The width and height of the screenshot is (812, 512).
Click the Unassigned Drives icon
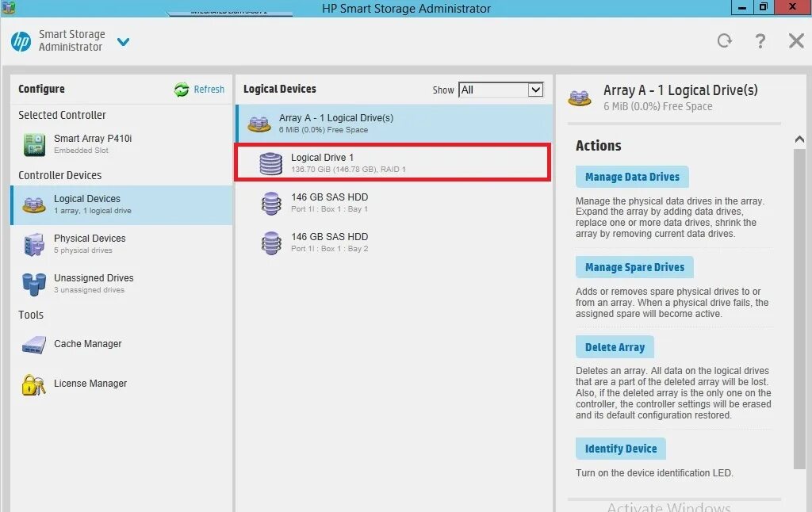(x=34, y=285)
